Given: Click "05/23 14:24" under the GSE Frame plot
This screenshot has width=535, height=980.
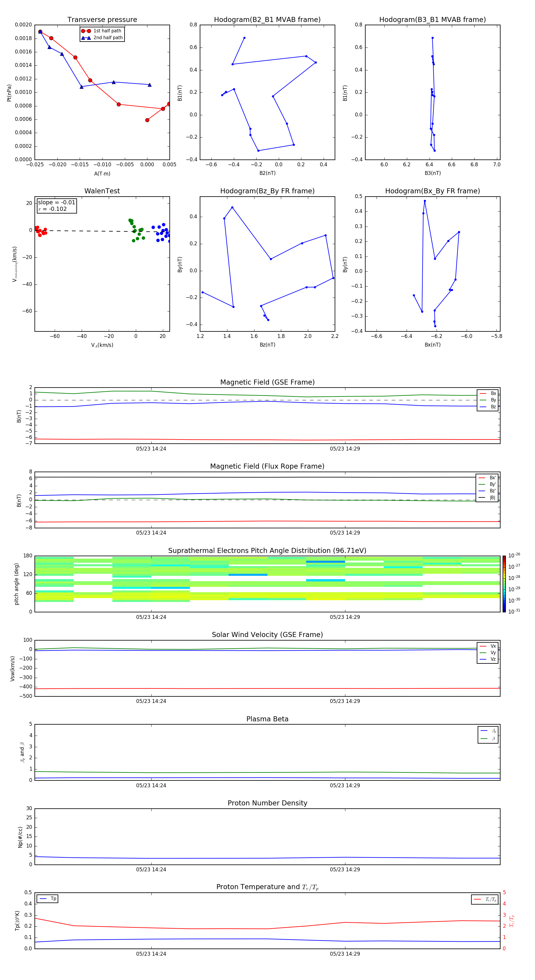Looking at the screenshot, I should [x=151, y=449].
